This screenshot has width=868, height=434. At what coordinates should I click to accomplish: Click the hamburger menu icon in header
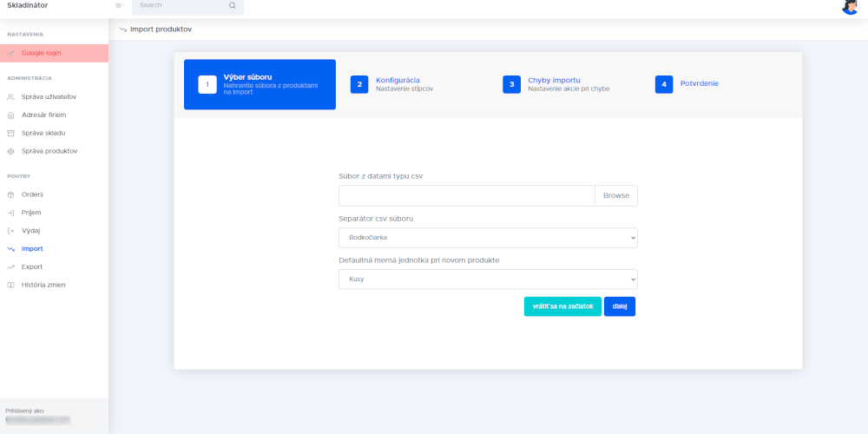click(x=118, y=5)
